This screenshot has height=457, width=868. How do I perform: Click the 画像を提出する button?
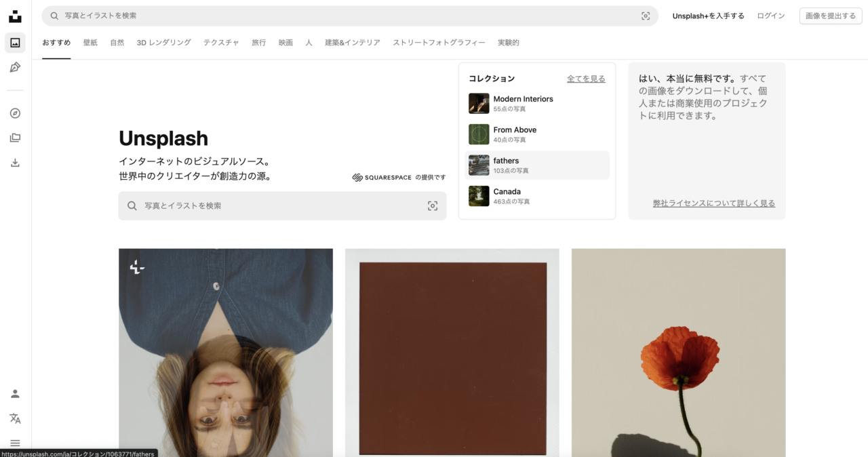pos(831,16)
